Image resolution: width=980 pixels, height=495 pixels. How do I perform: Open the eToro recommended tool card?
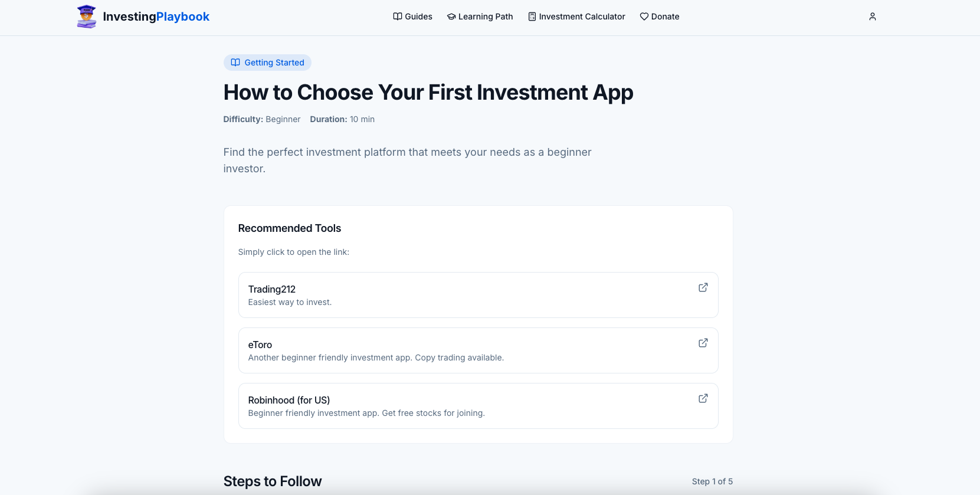coord(478,350)
